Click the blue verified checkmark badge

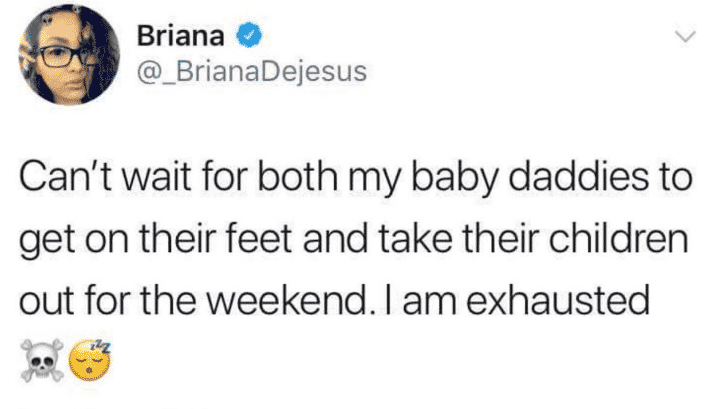[x=249, y=36]
